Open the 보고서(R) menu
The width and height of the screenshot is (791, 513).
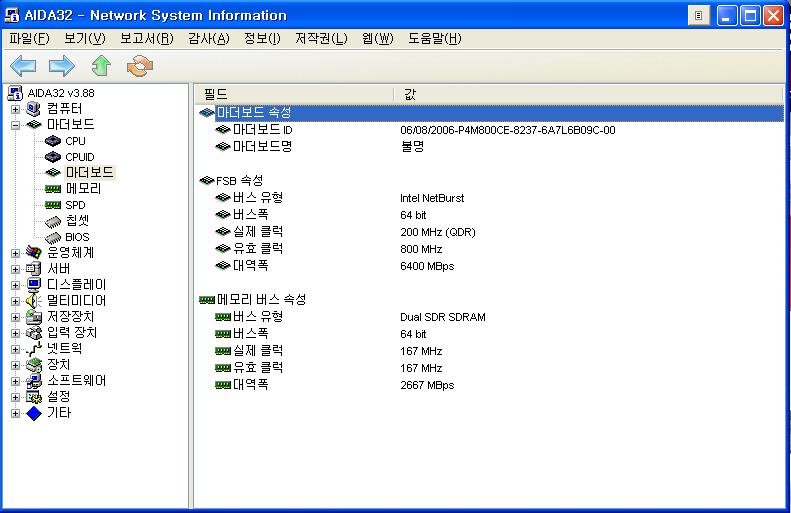(x=146, y=38)
